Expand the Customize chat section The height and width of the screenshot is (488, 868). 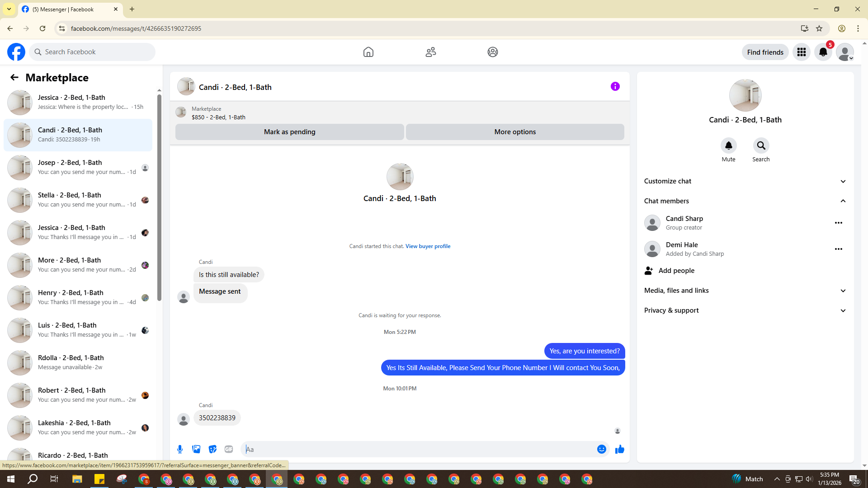[x=745, y=181]
